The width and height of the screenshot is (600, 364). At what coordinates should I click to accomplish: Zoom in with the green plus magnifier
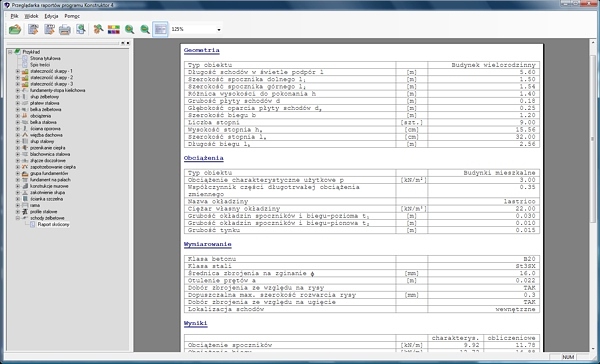coord(130,29)
